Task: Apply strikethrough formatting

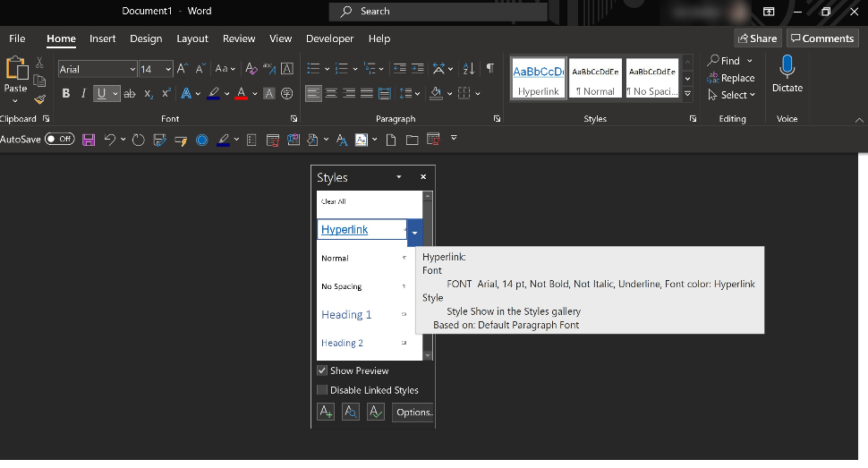Action: tap(130, 94)
